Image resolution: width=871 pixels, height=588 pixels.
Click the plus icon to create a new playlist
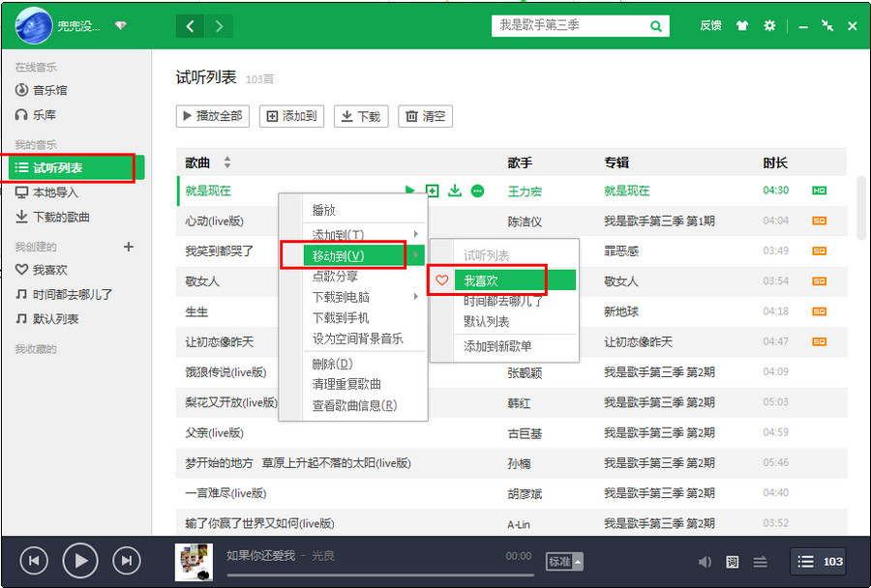coord(129,247)
